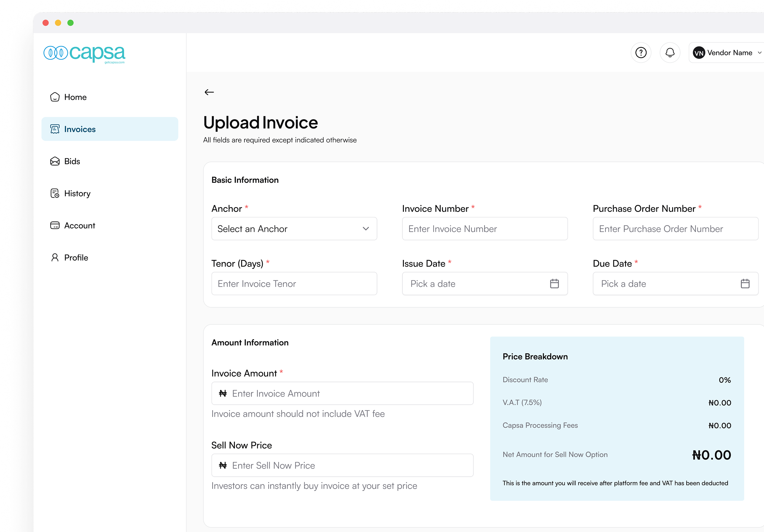The image size is (764, 532).
Task: Open the help question mark icon
Action: [x=641, y=52]
